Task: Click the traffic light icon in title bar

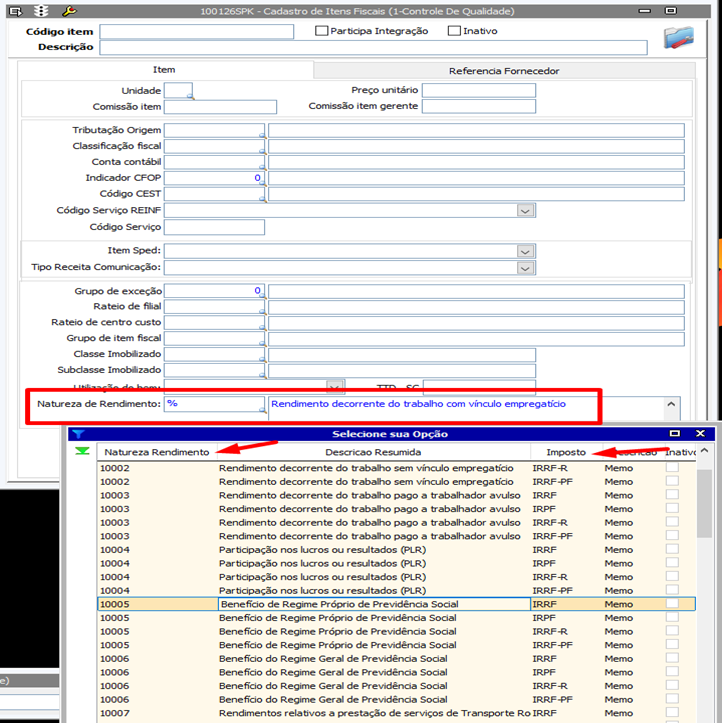Action: coord(41,11)
